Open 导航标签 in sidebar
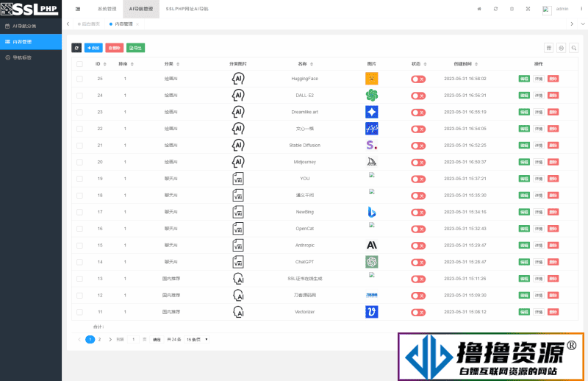 pyautogui.click(x=31, y=58)
